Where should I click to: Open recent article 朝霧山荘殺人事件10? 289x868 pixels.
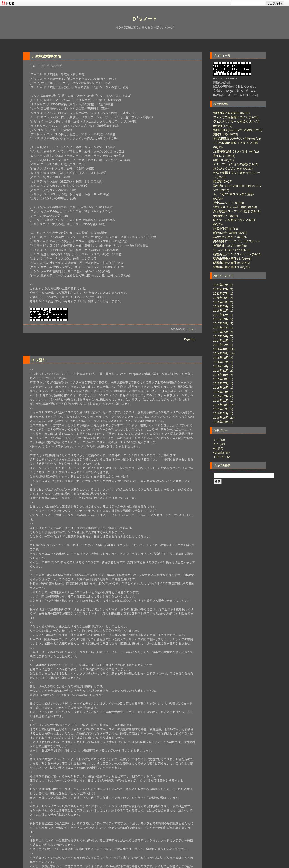click(231, 263)
